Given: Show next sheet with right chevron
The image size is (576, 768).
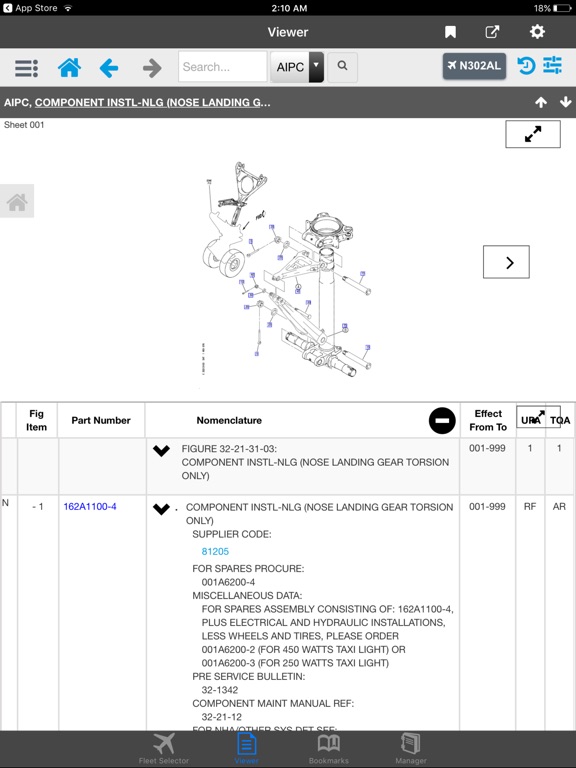Looking at the screenshot, I should (x=506, y=262).
